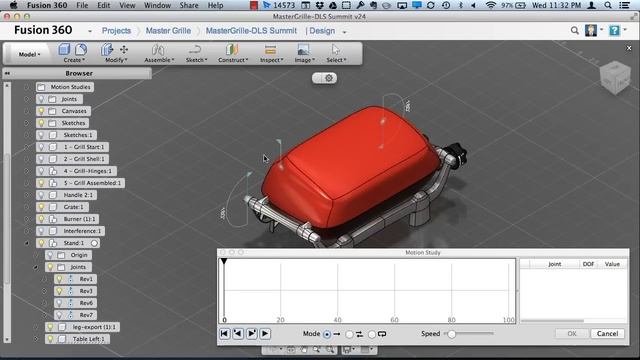Expand the Create menu dropdown
640x360 pixels.
74,60
